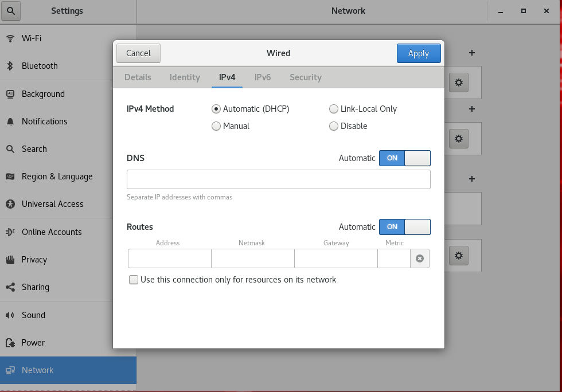Click the Apply button
The height and width of the screenshot is (392, 562).
[x=419, y=53]
